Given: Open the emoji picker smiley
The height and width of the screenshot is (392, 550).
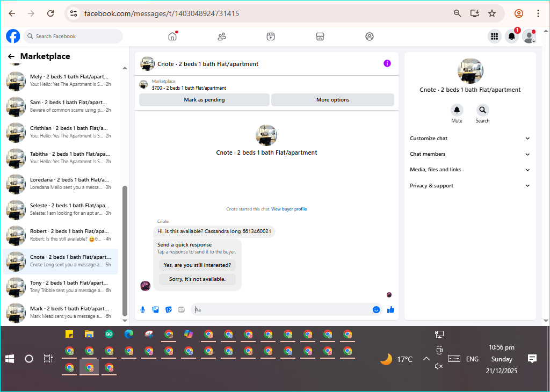Looking at the screenshot, I should [x=376, y=310].
